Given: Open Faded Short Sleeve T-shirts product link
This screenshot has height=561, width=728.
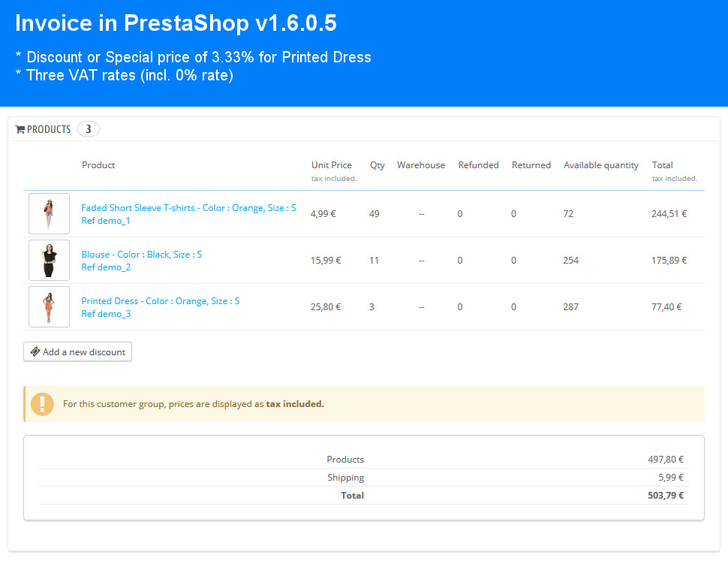Looking at the screenshot, I should 188,214.
